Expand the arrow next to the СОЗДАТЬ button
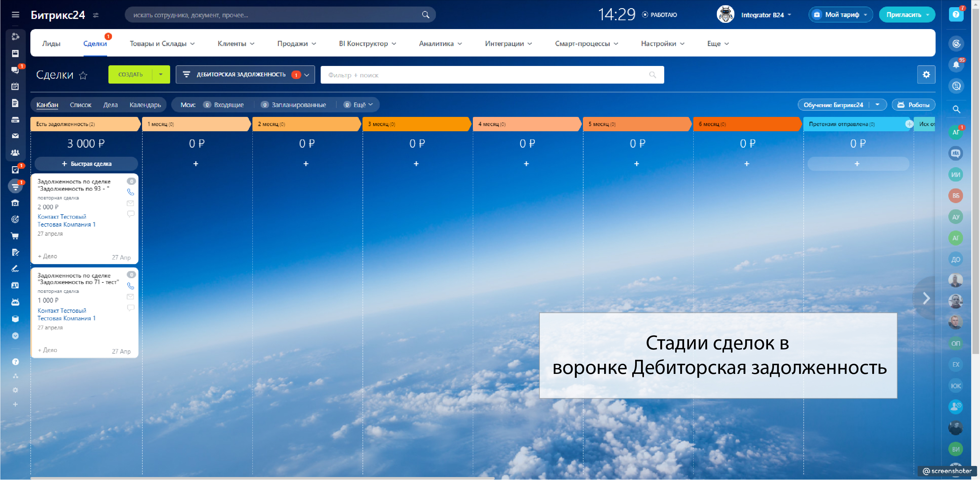The width and height of the screenshot is (980, 480). [161, 74]
